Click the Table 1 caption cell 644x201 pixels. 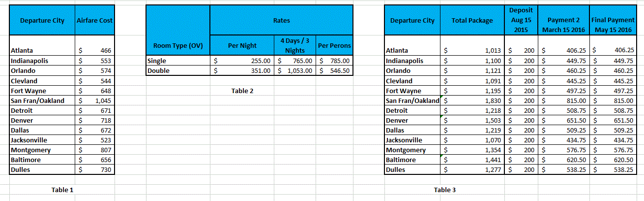(62, 190)
